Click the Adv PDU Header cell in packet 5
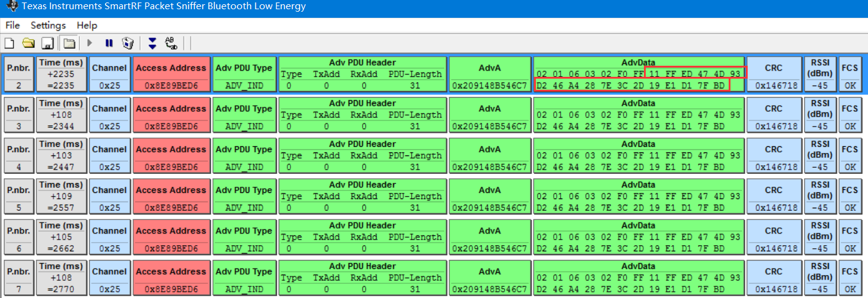The width and height of the screenshot is (868, 298). [x=362, y=197]
